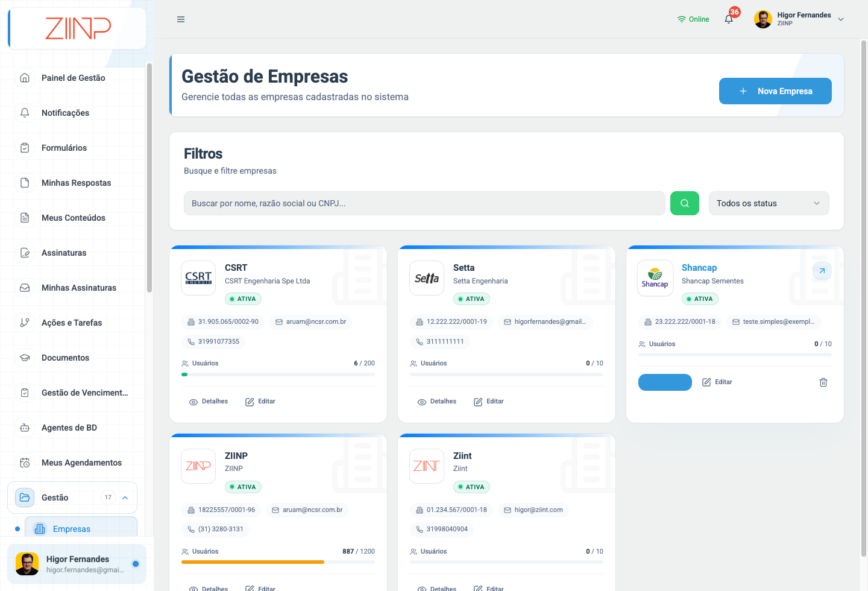This screenshot has height=591, width=868.
Task: Click the Setta company logo
Action: coord(427,278)
